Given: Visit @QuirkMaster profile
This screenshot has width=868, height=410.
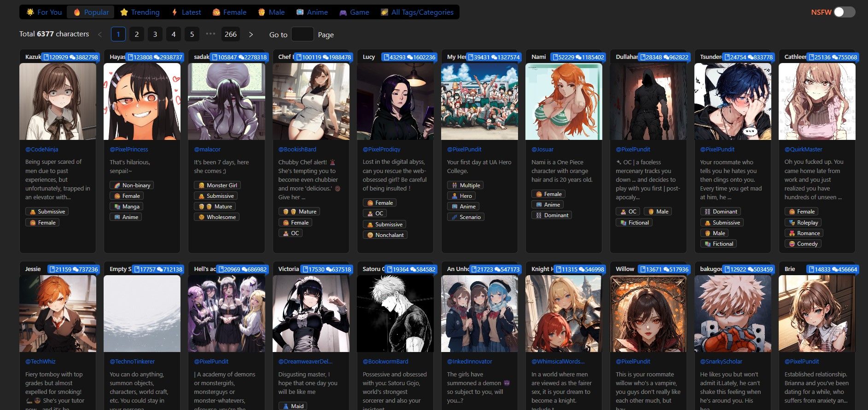Looking at the screenshot, I should tap(803, 149).
